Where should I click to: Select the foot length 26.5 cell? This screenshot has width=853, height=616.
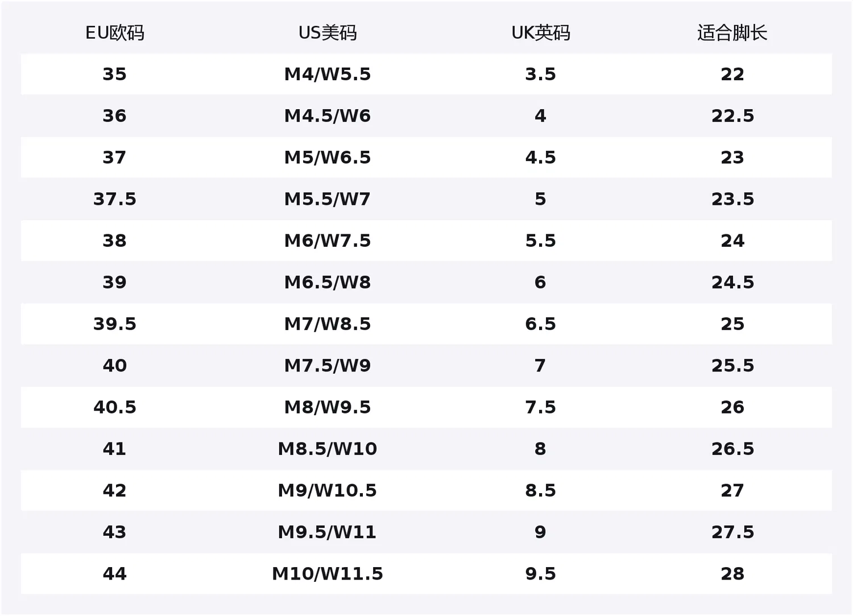click(x=732, y=449)
